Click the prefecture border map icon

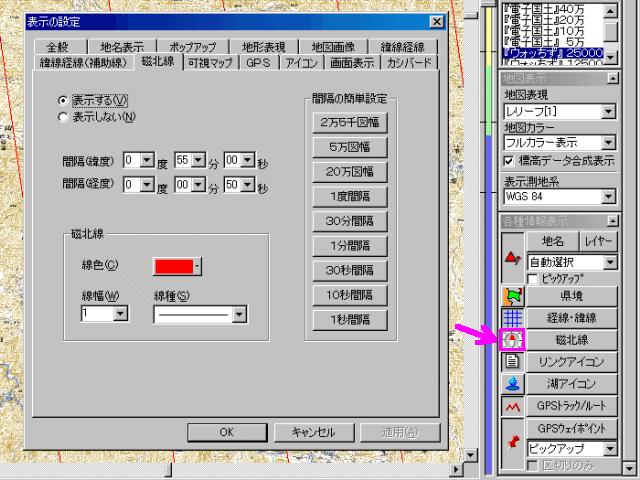(513, 296)
